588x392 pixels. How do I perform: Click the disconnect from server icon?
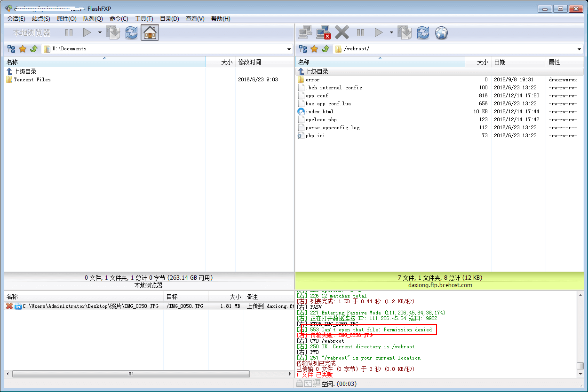[323, 32]
